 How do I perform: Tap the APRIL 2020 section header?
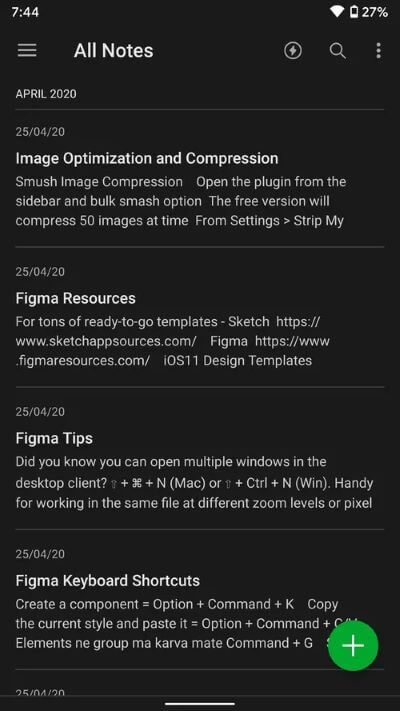[x=46, y=94]
